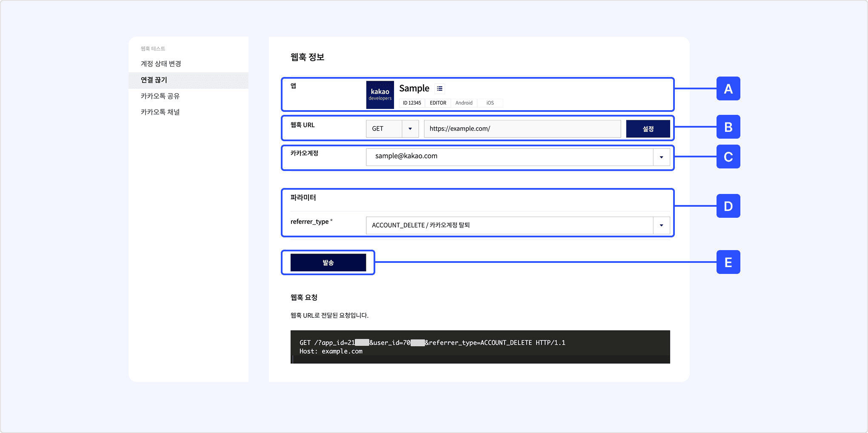
Task: Click the list icon next to Sample
Action: pos(440,88)
